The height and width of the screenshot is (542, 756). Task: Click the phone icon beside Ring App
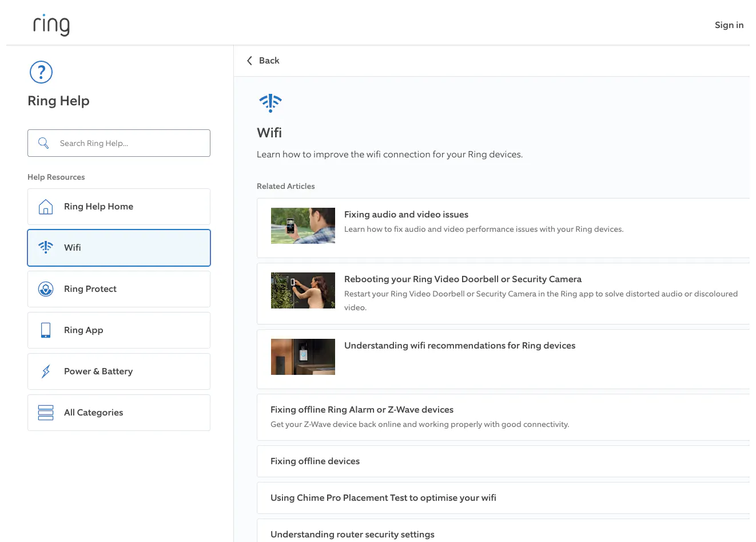click(x=46, y=330)
